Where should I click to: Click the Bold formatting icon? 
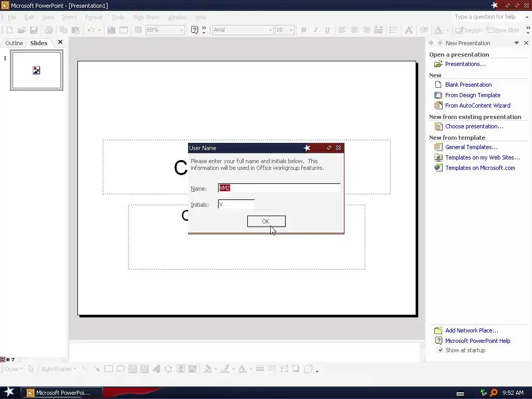click(303, 30)
